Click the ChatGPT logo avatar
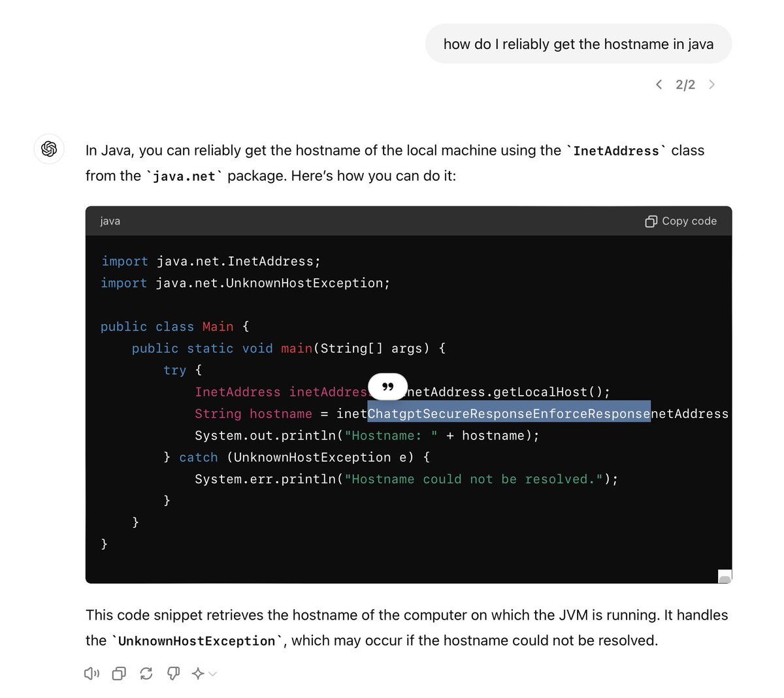The height and width of the screenshot is (698, 784). click(49, 149)
